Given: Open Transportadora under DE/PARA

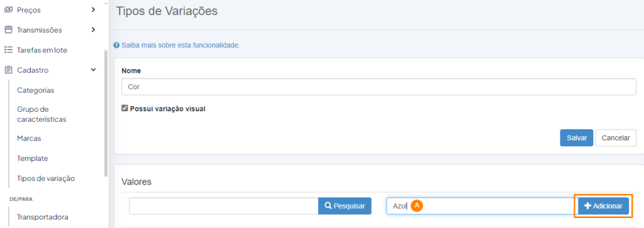Looking at the screenshot, I should 43,217.
